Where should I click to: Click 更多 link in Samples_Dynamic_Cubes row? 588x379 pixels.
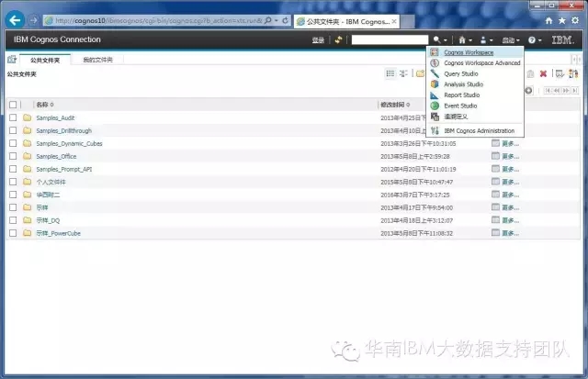click(x=511, y=143)
